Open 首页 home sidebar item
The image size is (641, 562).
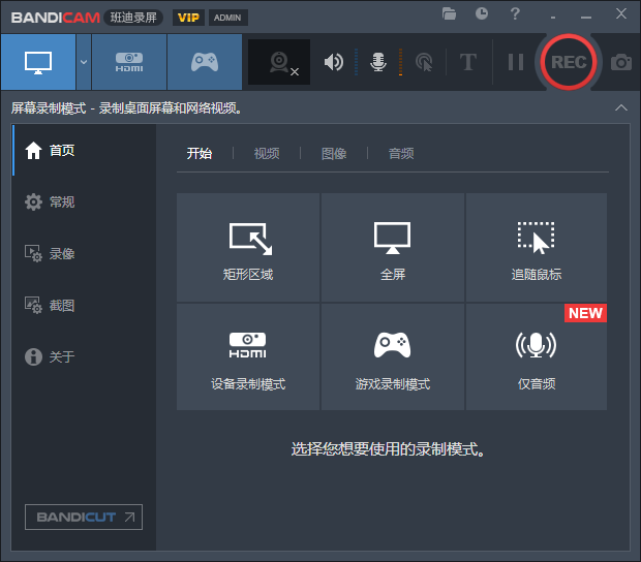click(x=84, y=150)
